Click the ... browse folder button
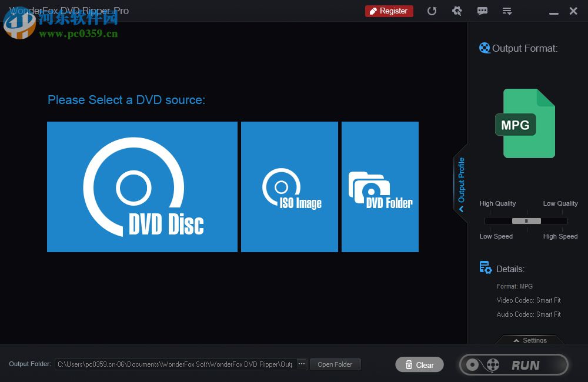The height and width of the screenshot is (382, 588). point(301,364)
